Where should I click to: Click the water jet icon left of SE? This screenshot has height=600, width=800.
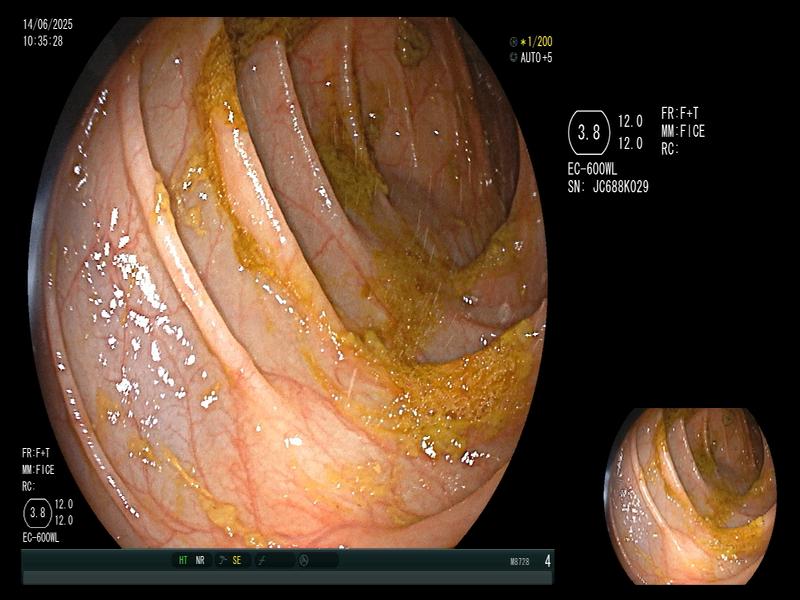pyautogui.click(x=222, y=560)
